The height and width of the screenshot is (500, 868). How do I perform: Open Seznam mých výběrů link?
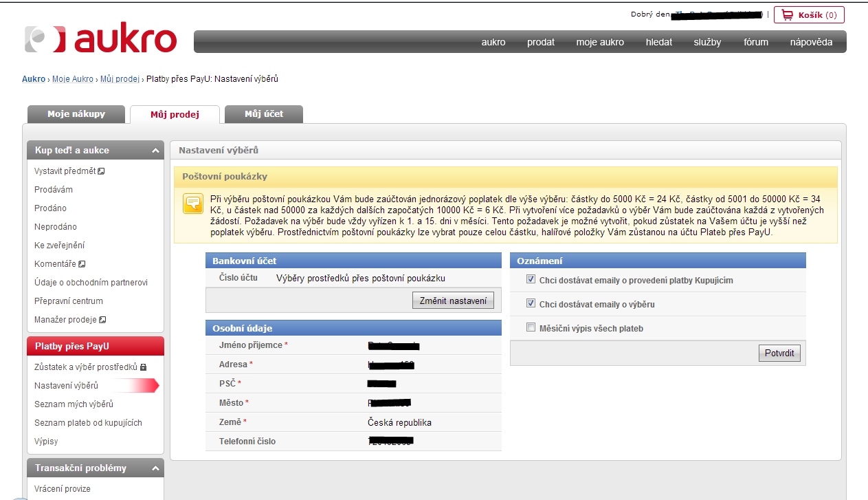pyautogui.click(x=74, y=404)
